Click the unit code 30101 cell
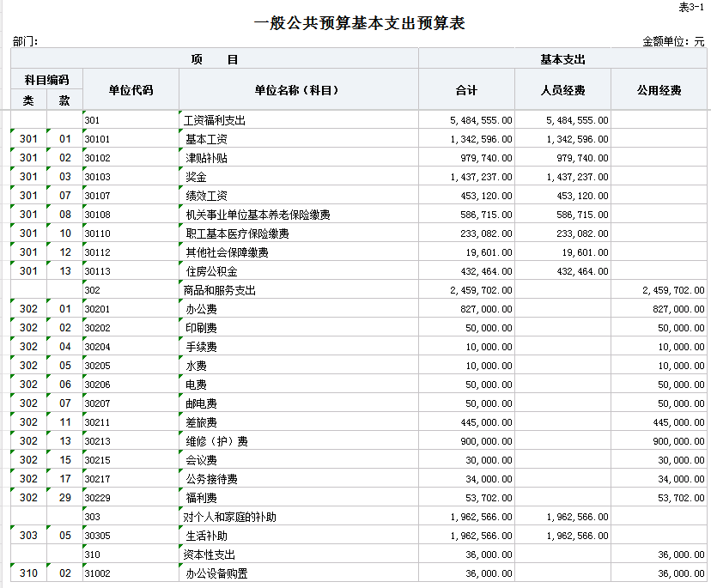Viewport: 711px width, 588px height. click(x=131, y=139)
